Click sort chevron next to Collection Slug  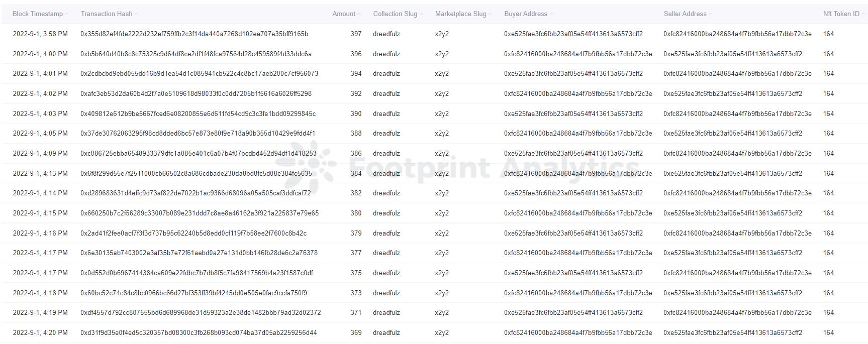click(x=422, y=14)
